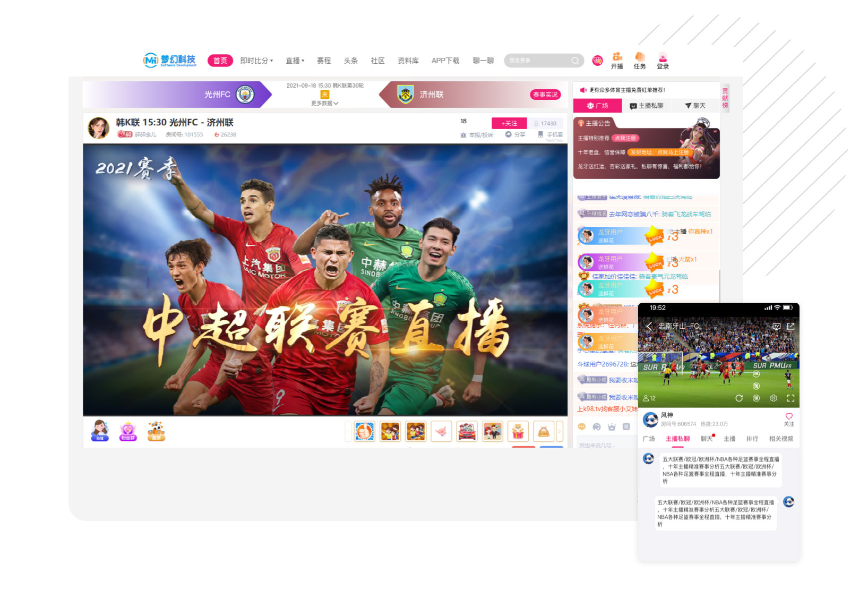Send the thumbs-up gift
868x606 pixels.
(365, 432)
